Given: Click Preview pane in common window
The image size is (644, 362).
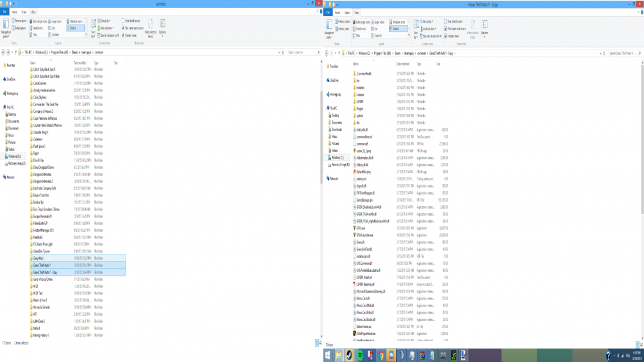Looking at the screenshot, I should 19,21.
